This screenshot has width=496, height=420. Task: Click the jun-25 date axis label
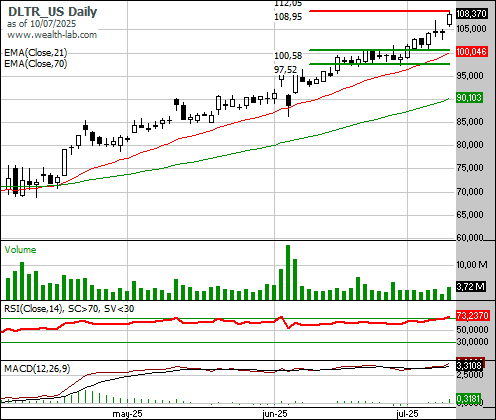274,414
